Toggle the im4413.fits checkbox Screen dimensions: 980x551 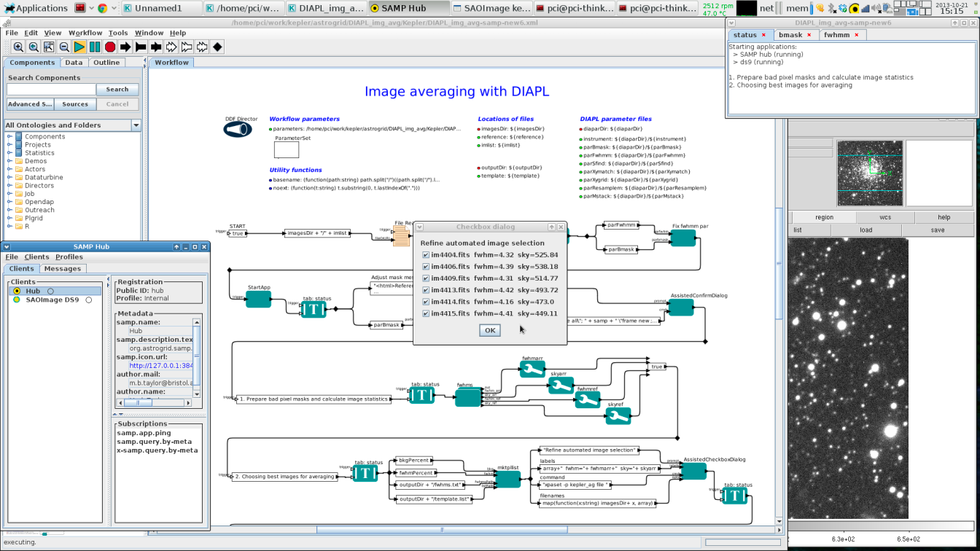click(426, 290)
